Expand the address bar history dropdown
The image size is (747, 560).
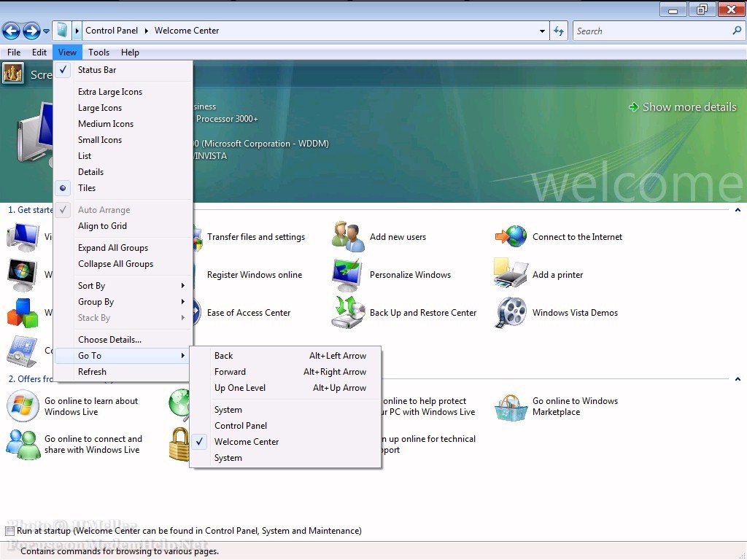tap(542, 31)
